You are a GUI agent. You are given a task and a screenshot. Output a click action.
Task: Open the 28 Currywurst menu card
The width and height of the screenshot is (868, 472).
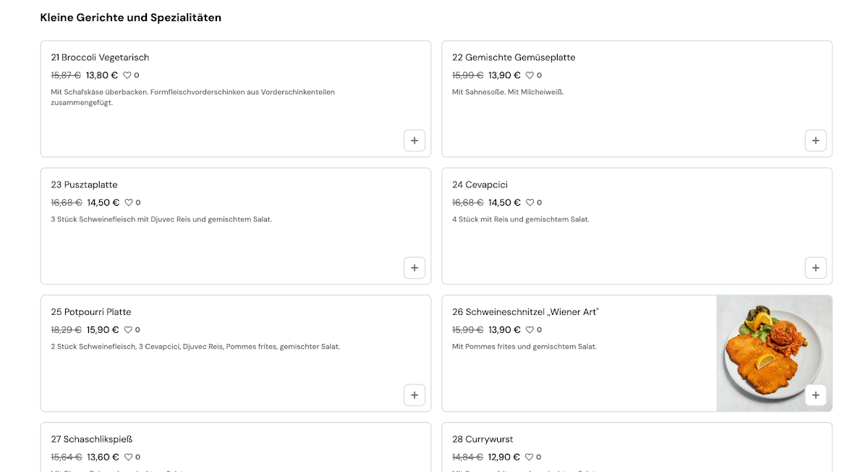(637, 447)
